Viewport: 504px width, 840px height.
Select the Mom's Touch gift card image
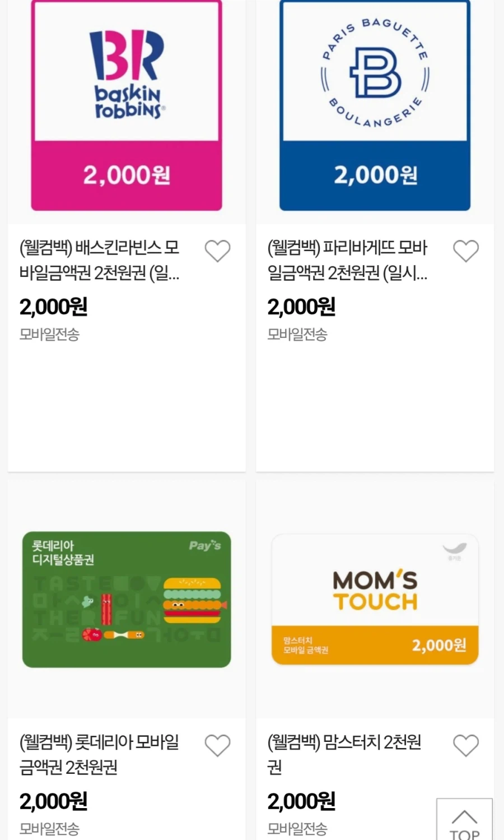[374, 598]
